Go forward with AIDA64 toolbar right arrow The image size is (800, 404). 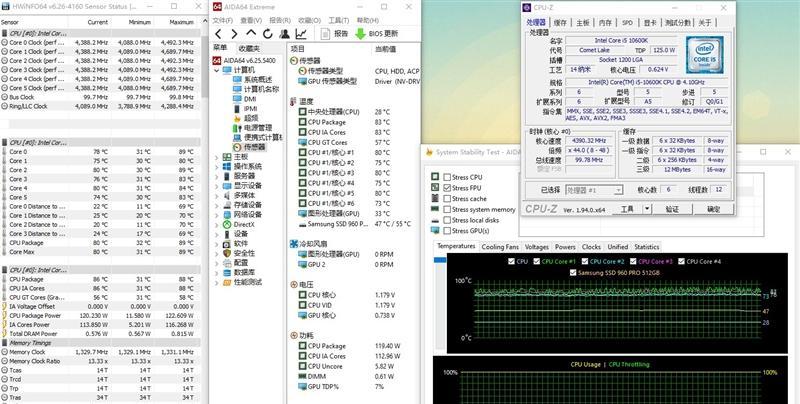pyautogui.click(x=234, y=34)
